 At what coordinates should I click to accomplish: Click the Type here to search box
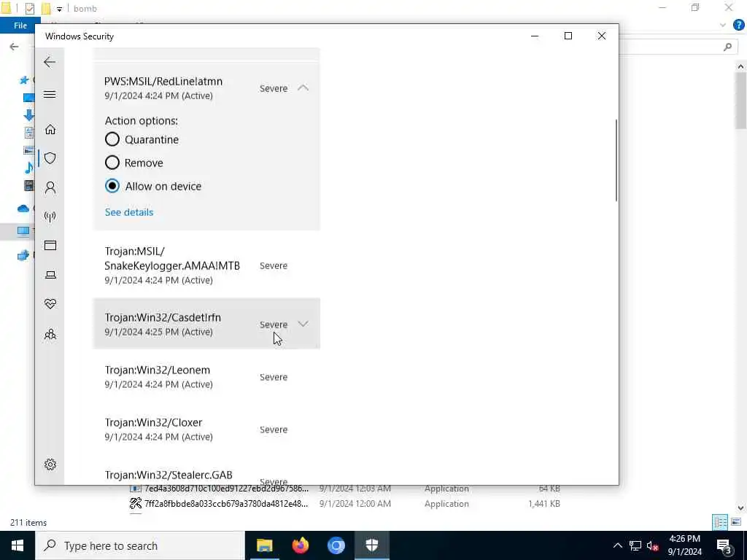point(141,545)
